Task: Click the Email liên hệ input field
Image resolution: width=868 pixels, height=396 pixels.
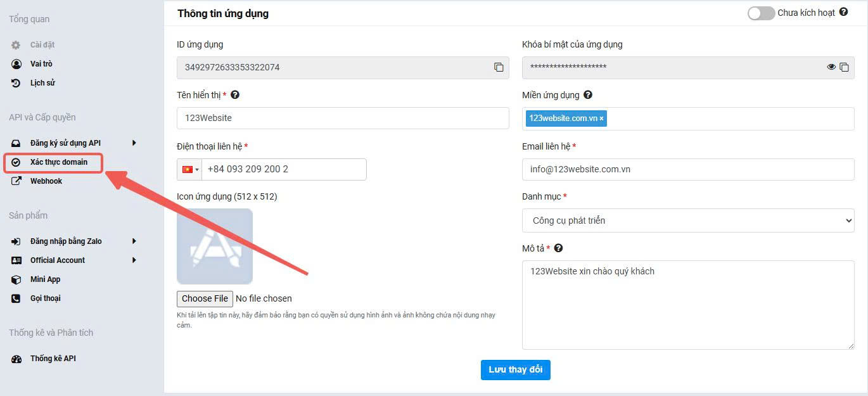Action: (688, 169)
